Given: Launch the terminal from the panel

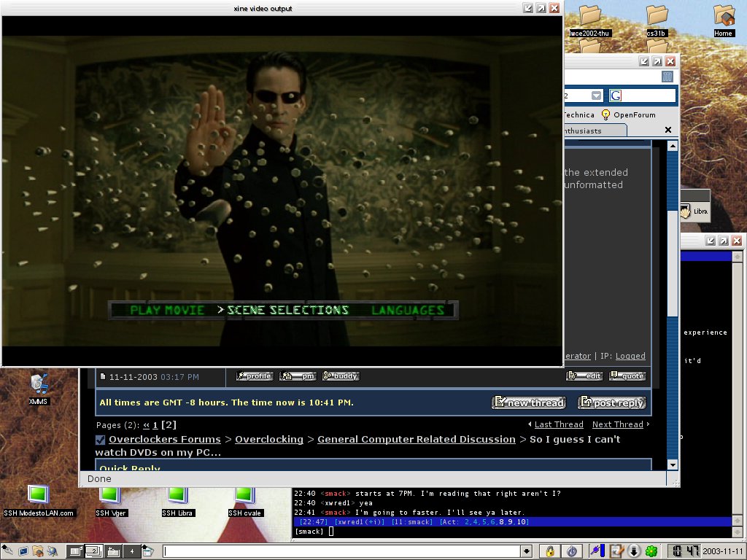Looking at the screenshot, I should 23,551.
